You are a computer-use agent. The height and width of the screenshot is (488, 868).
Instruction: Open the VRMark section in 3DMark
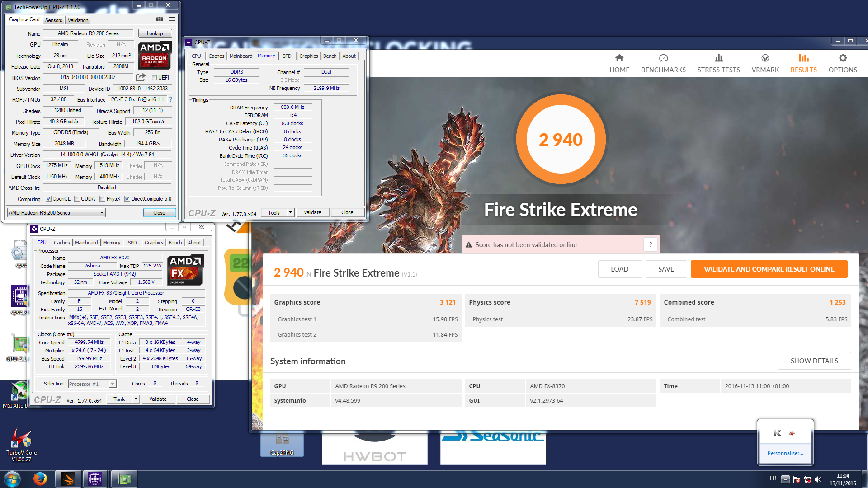(765, 64)
